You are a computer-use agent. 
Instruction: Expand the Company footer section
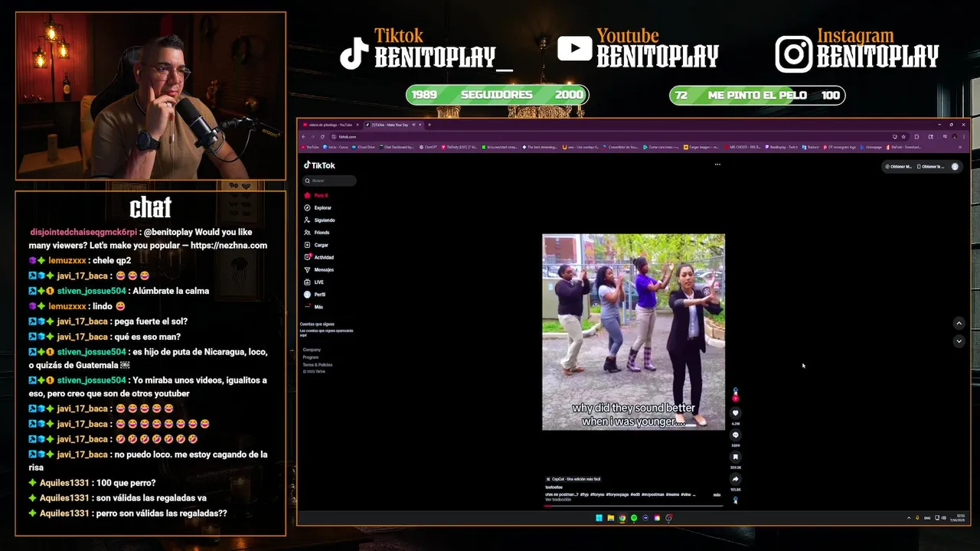312,350
